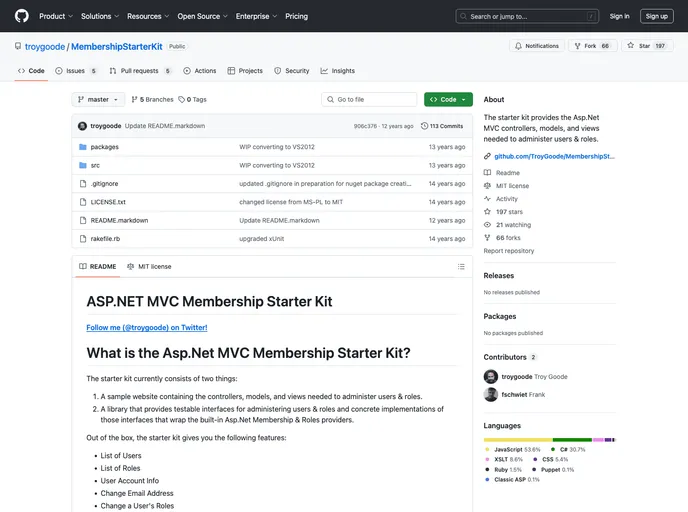This screenshot has width=688, height=512.
Task: Open the Security tab
Action: click(292, 71)
